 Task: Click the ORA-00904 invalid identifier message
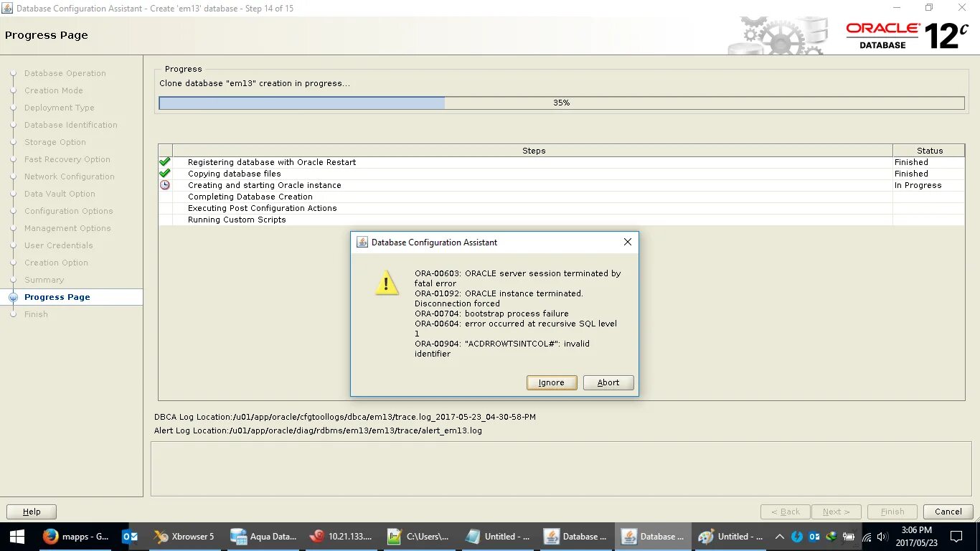coord(502,349)
